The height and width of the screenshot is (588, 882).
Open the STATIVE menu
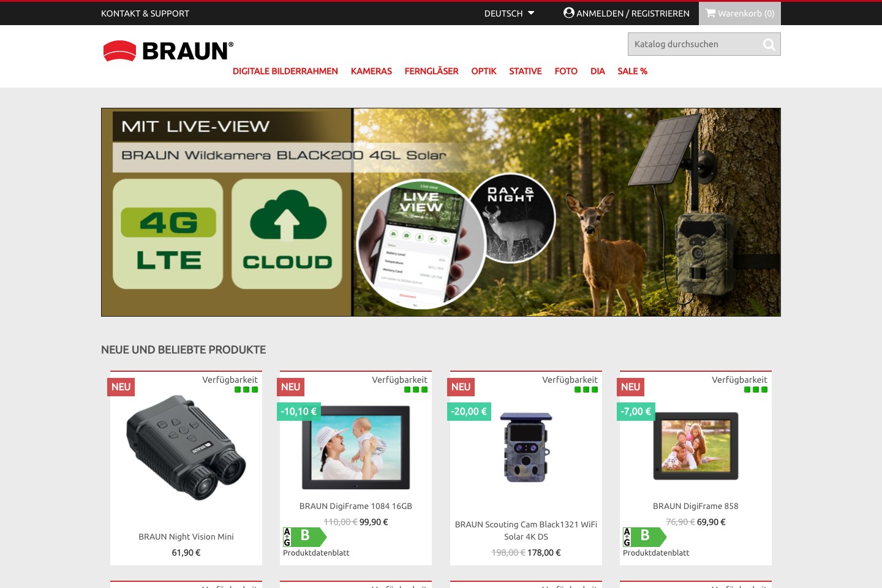(526, 71)
